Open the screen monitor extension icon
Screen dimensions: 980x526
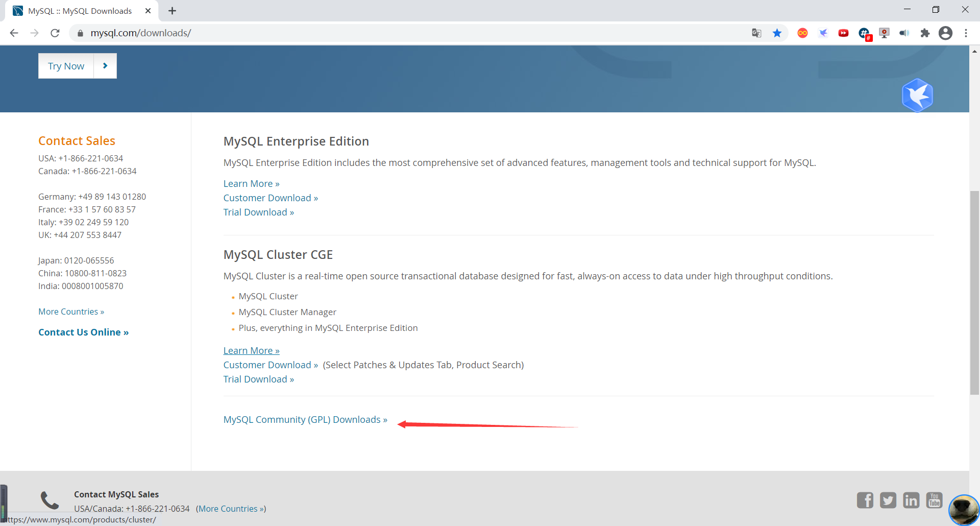coord(884,33)
